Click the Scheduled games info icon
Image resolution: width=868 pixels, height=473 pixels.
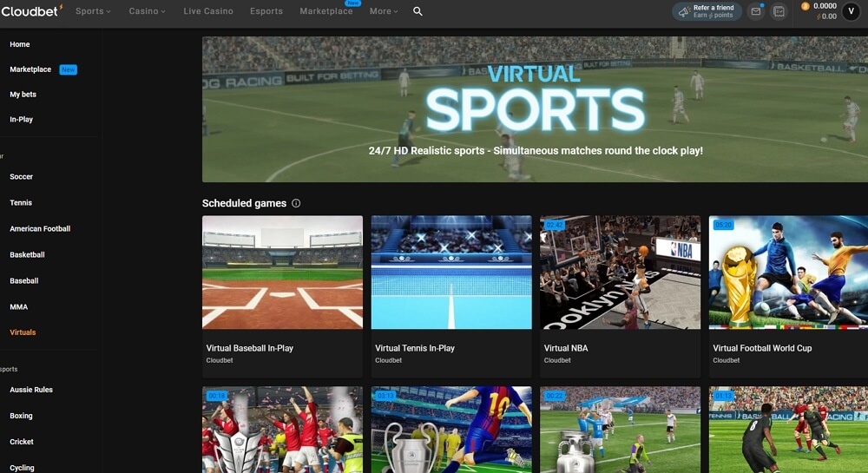pyautogui.click(x=296, y=203)
